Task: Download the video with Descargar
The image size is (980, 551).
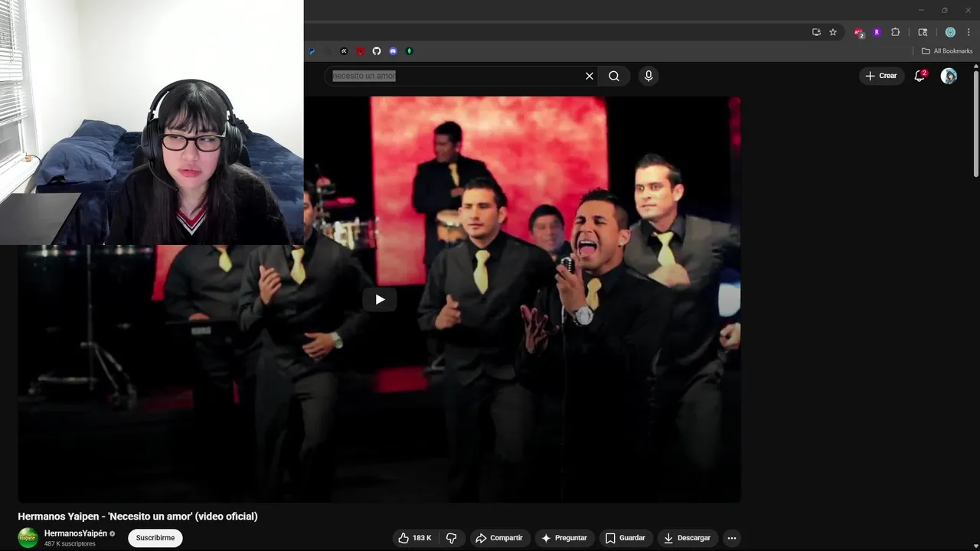Action: point(687,538)
